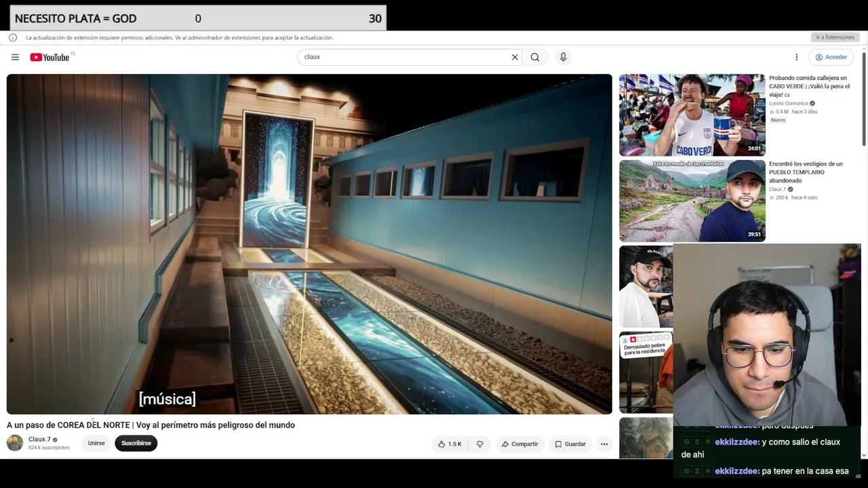
Task: Go to the YouTube home logo
Action: tap(50, 57)
